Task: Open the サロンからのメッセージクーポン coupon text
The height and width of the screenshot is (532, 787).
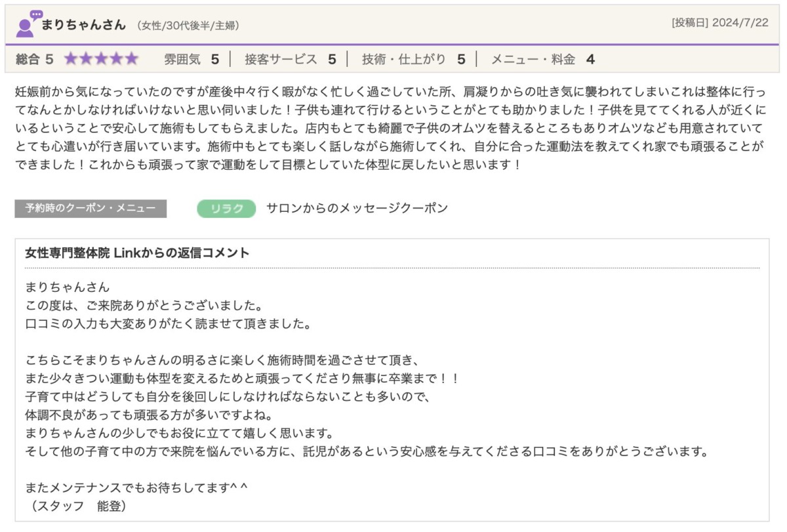Action: [x=357, y=209]
